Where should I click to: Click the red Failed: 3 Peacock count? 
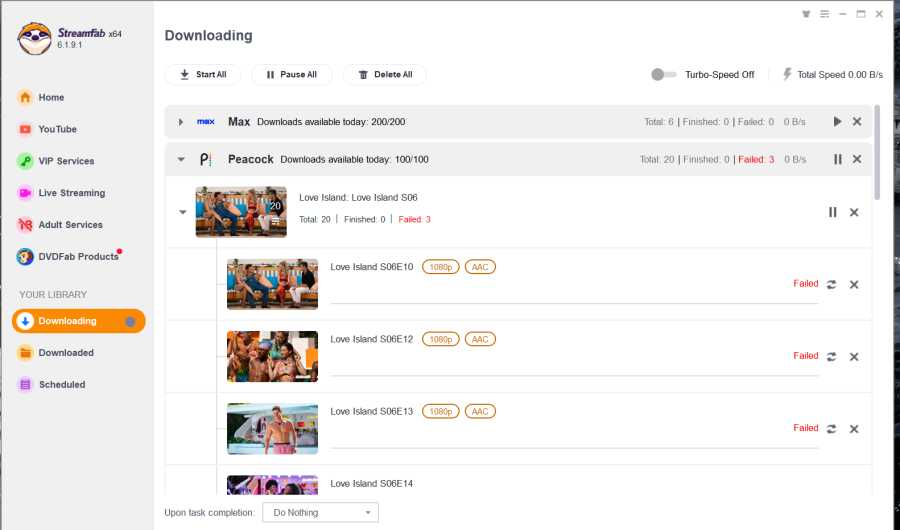[756, 160]
